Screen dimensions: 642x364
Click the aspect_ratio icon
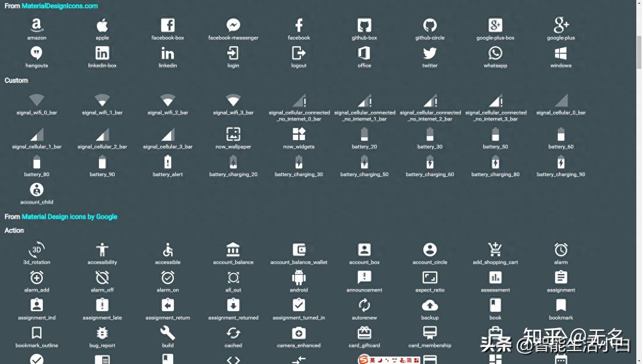[x=430, y=277]
